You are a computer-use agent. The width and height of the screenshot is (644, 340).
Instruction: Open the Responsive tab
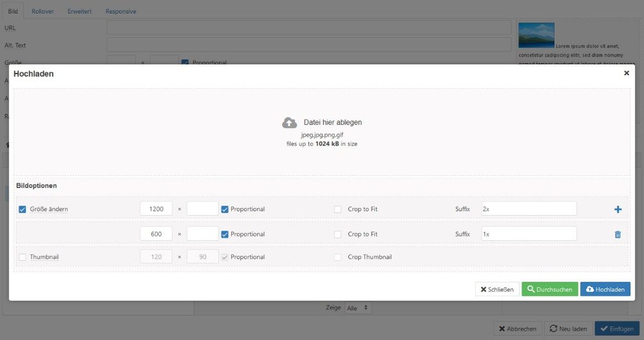[x=120, y=12]
